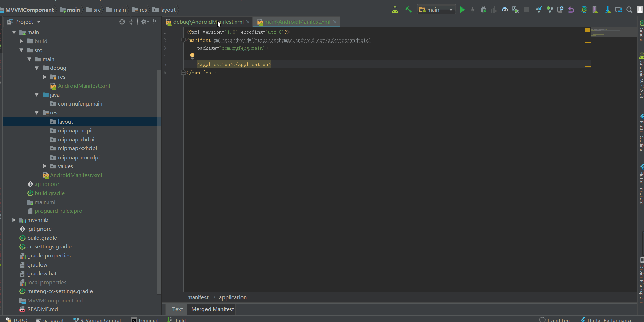
Task: Open the AVD Manager icon
Action: pos(595,10)
